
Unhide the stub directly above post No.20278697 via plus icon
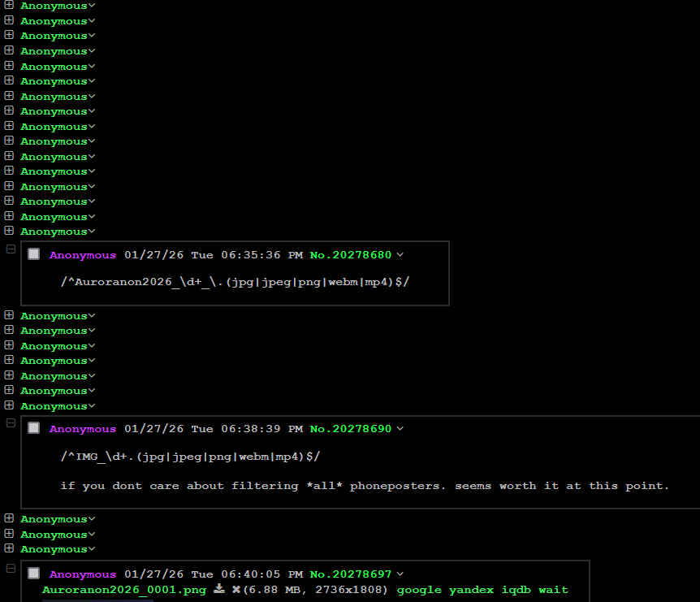(9, 548)
